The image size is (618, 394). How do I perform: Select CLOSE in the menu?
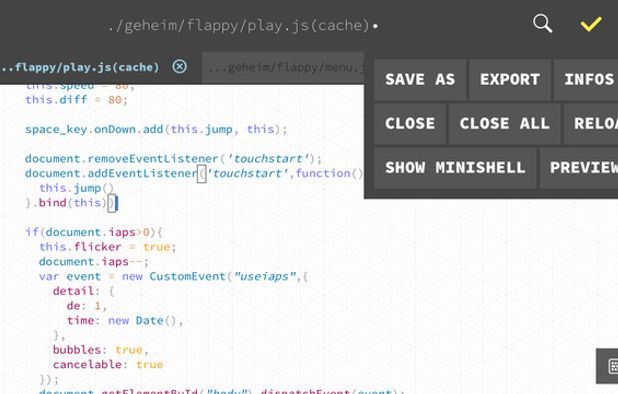coord(410,124)
